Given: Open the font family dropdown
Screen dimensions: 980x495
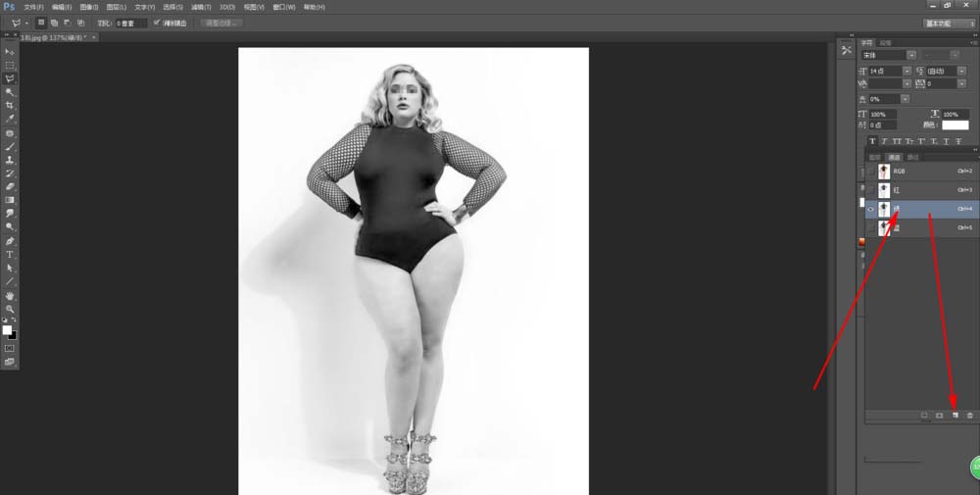Looking at the screenshot, I should point(911,55).
